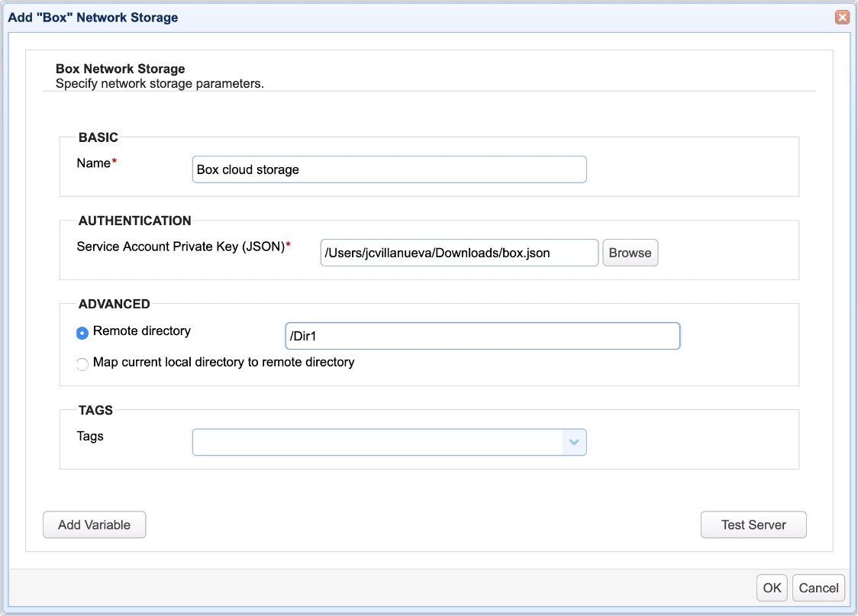Click the Add Variable button

94,524
